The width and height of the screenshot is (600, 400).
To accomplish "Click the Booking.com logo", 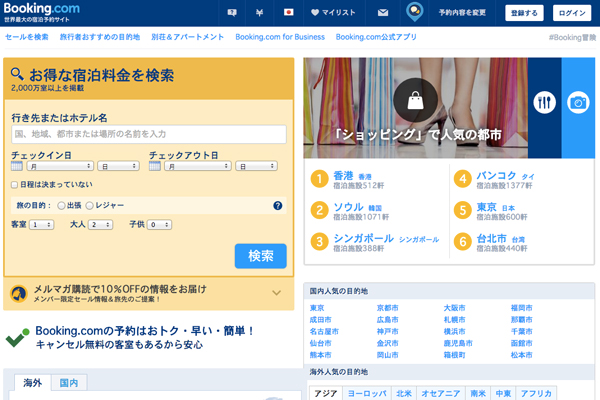I will (41, 8).
